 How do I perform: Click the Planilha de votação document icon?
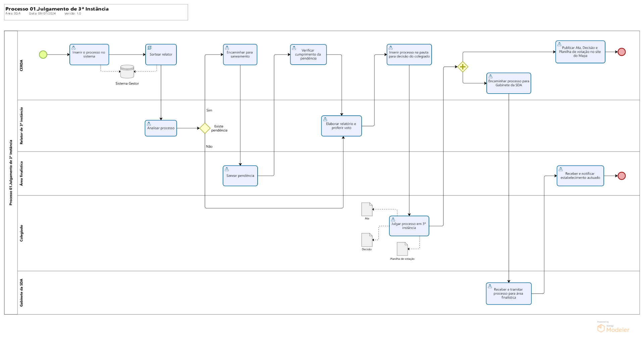[x=402, y=249]
